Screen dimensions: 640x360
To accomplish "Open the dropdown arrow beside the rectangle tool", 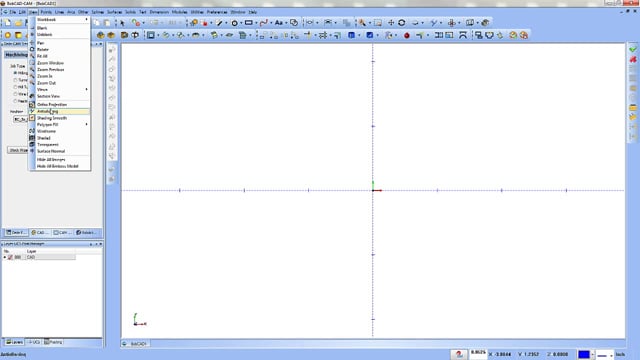I will tap(256, 23).
